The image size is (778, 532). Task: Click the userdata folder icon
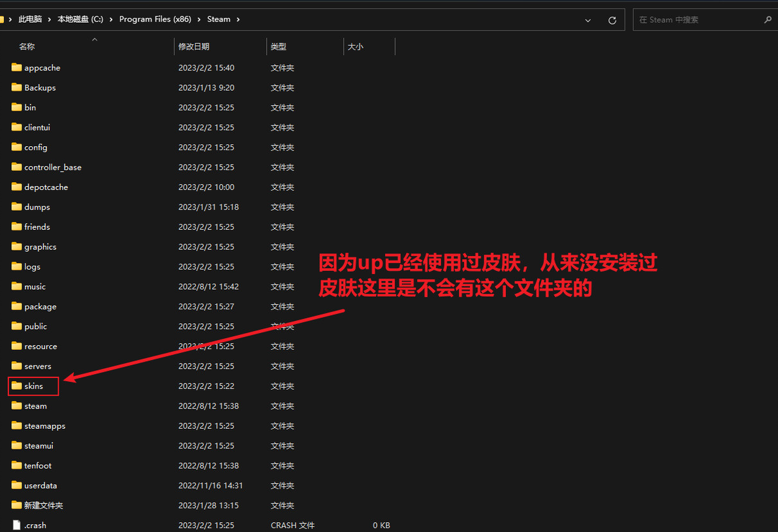tap(16, 485)
